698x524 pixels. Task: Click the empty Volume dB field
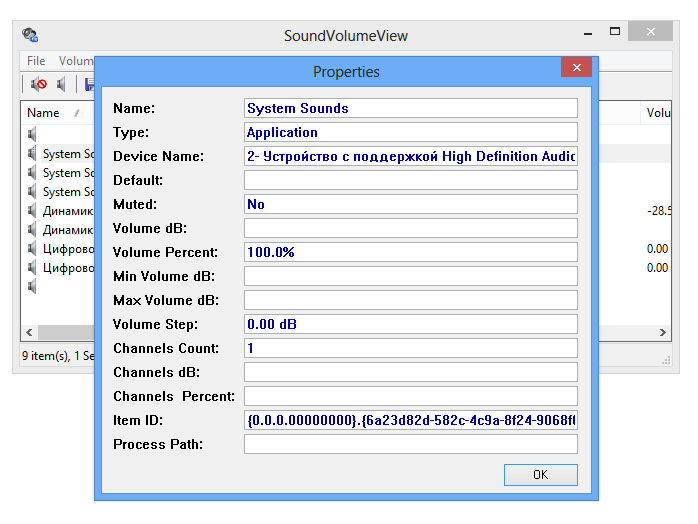(411, 228)
